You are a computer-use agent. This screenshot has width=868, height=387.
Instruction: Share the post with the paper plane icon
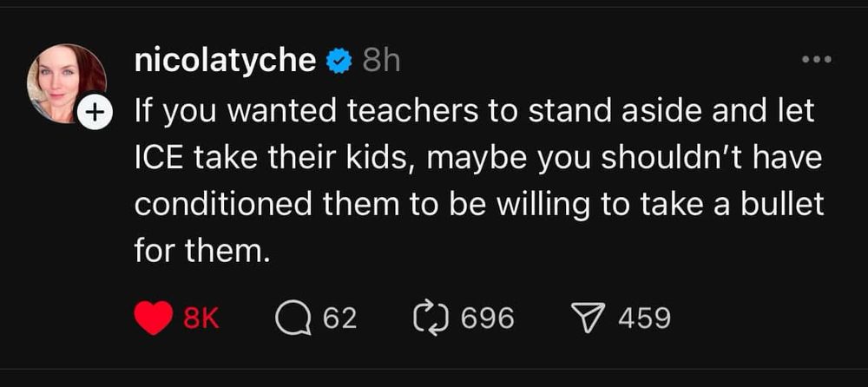[x=589, y=318]
